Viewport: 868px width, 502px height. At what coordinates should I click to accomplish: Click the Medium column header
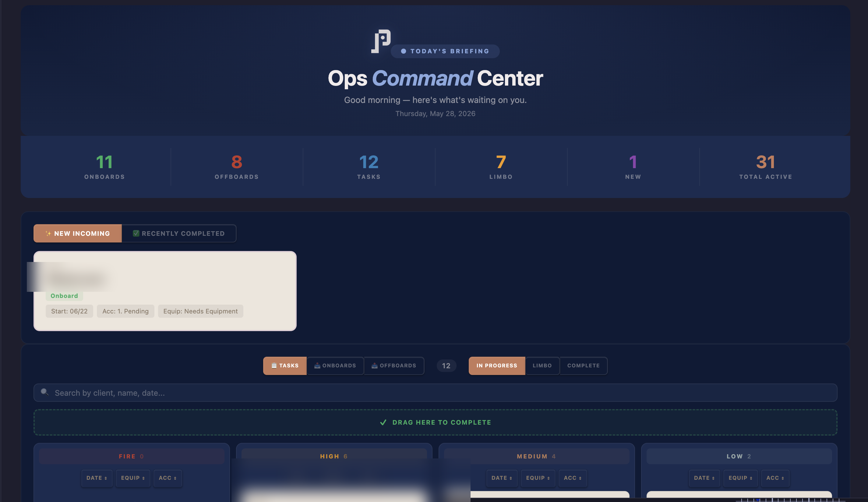point(537,456)
